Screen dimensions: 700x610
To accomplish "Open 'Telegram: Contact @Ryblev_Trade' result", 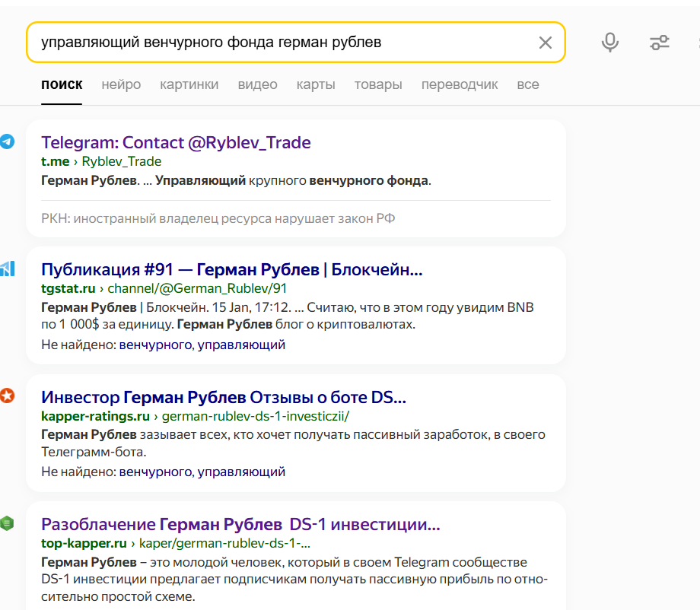I will click(176, 142).
